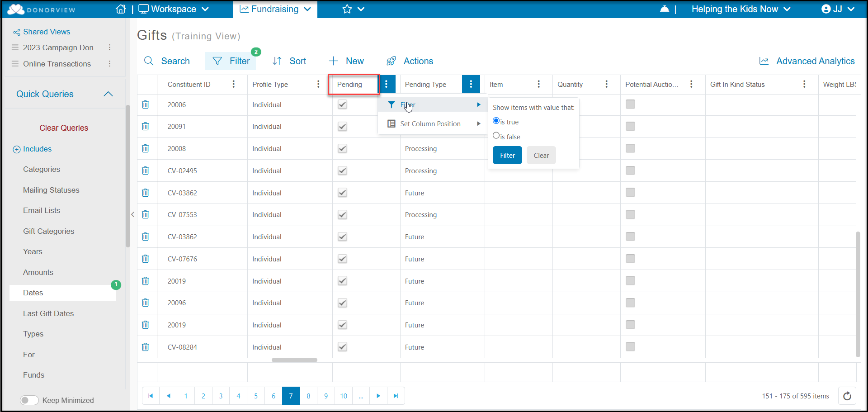Viewport: 868px width, 412px height.
Task: Click the favorites star icon
Action: point(347,9)
